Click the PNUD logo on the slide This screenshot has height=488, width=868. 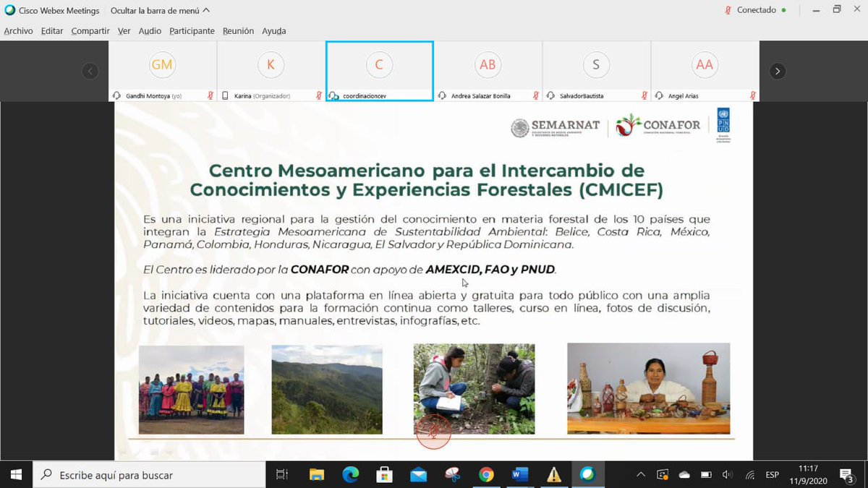(x=723, y=125)
